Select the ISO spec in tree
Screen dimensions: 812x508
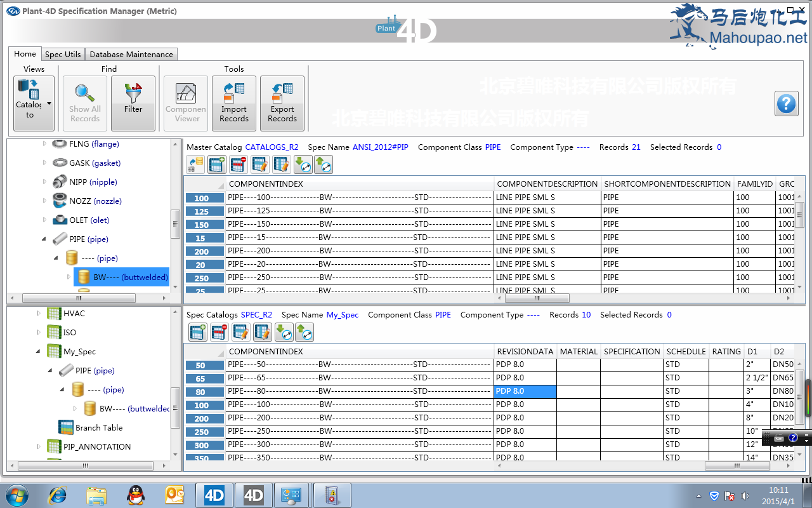[69, 332]
